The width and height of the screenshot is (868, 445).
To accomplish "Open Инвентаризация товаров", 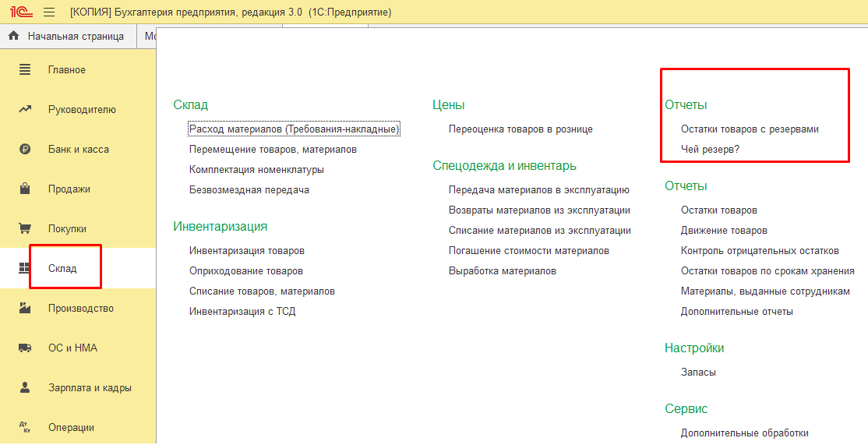I will (x=247, y=251).
